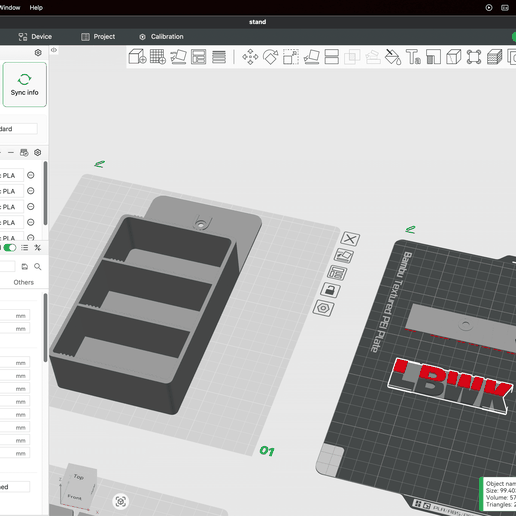Open printer settings gear above Sync info
516x516 pixels.
(38, 53)
